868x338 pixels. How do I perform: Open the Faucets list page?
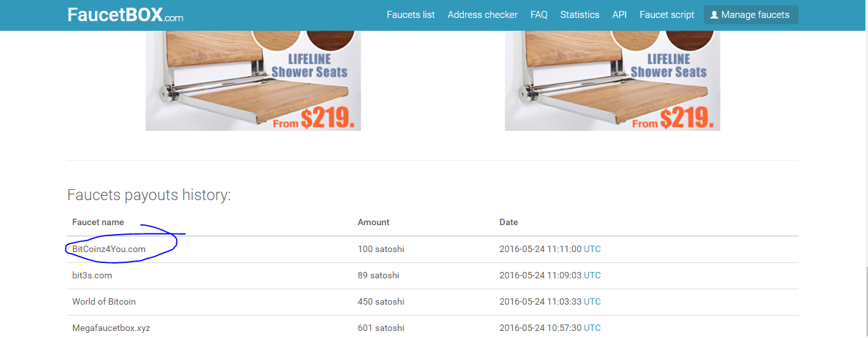(x=411, y=15)
